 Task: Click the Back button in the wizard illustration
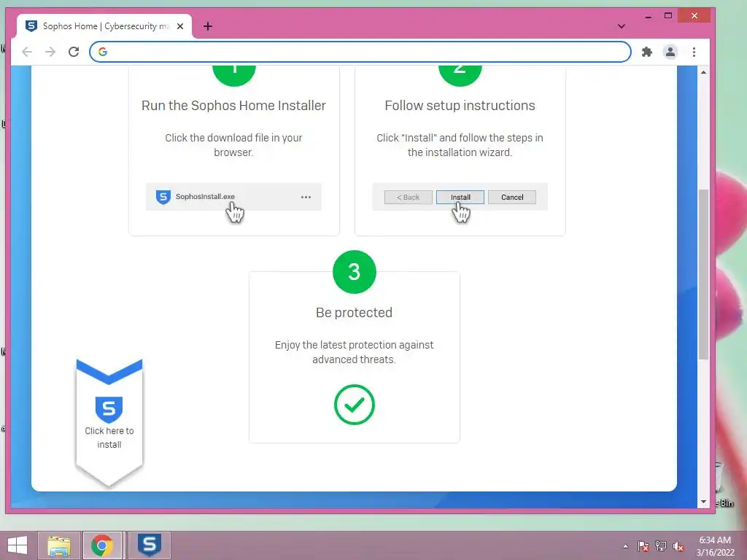click(x=409, y=197)
